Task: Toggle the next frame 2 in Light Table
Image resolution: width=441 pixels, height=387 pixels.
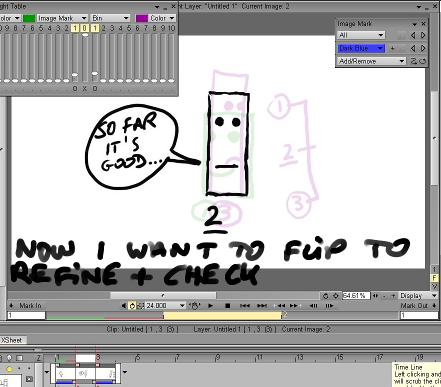Action: click(103, 28)
